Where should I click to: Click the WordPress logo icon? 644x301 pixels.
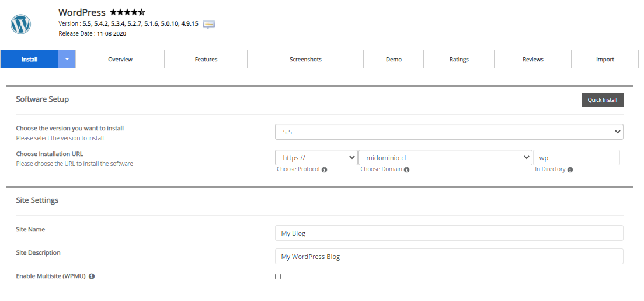(x=20, y=25)
